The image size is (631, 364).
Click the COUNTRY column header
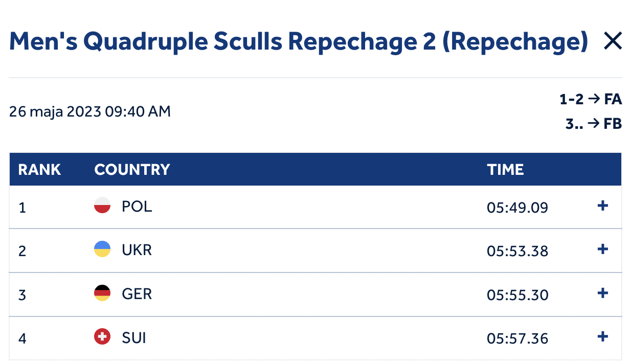point(132,170)
